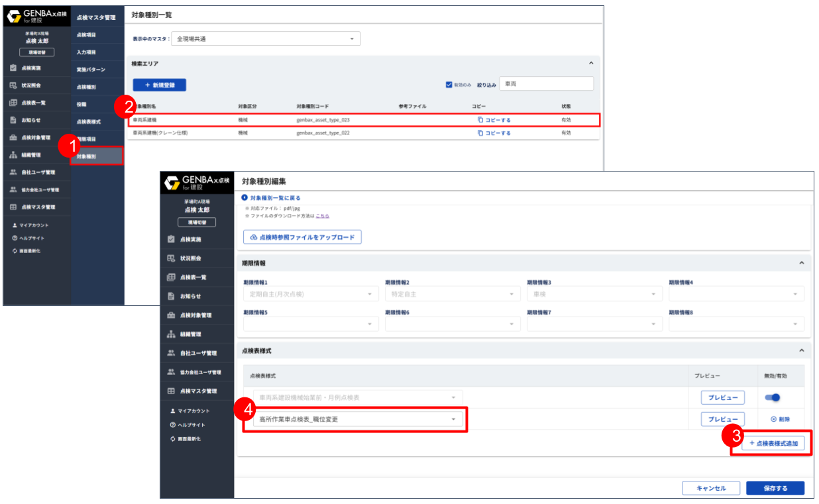Open the 表示中のマスタ dropdown
Screen dimensions: 819x504
coord(266,39)
